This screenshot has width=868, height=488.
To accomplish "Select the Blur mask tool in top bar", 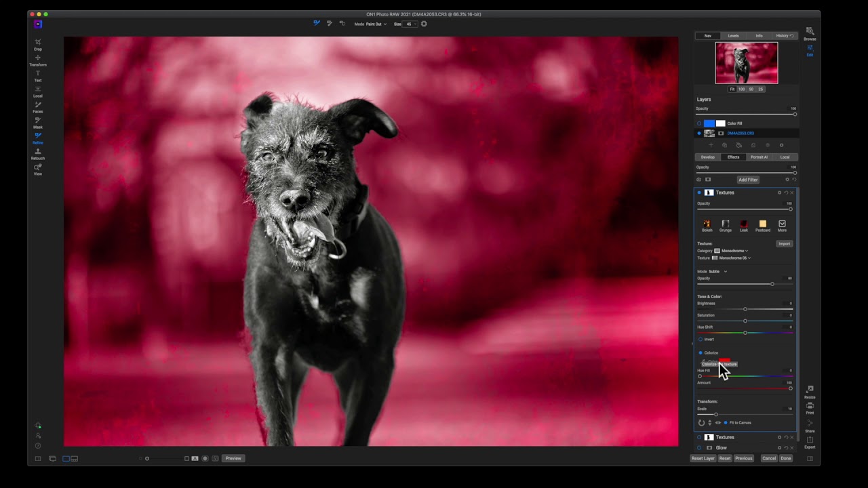I will click(x=342, y=23).
